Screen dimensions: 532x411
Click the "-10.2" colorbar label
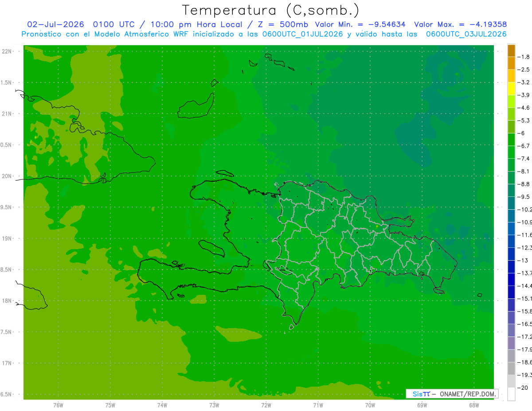coord(524,209)
